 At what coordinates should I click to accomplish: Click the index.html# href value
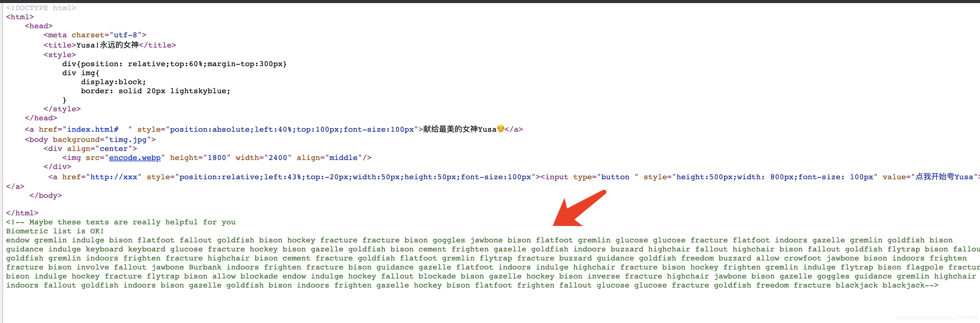[x=93, y=130]
